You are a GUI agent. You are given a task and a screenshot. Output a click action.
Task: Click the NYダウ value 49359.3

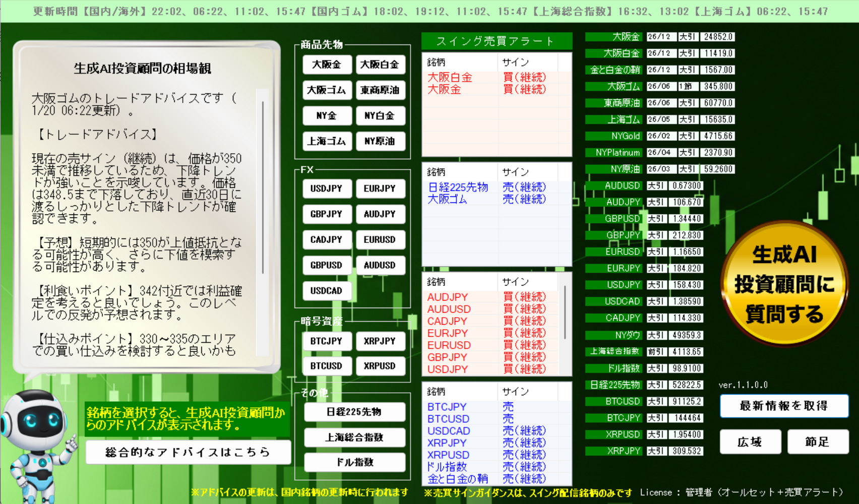(x=686, y=335)
